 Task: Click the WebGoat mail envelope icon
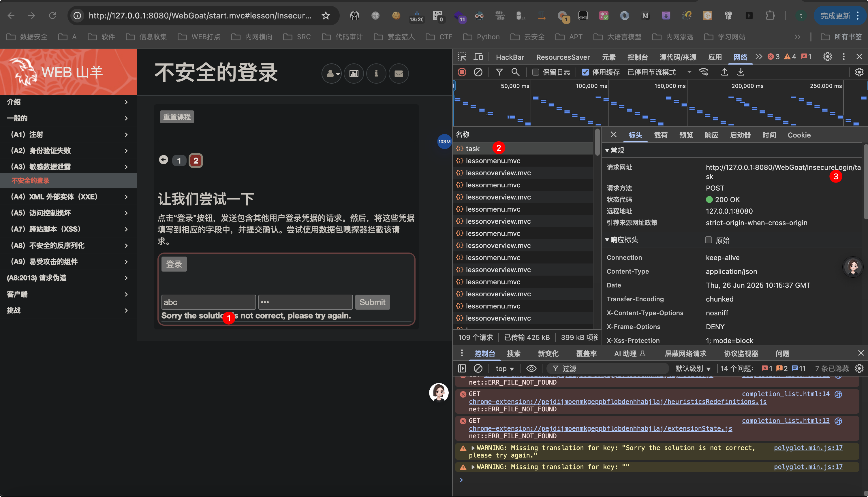[399, 74]
